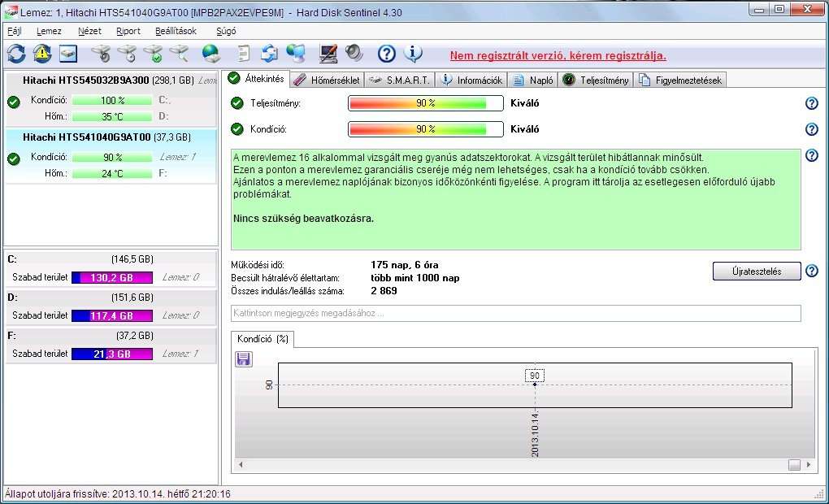Click the send report by mail icon
829x504 pixels.
[x=269, y=54]
